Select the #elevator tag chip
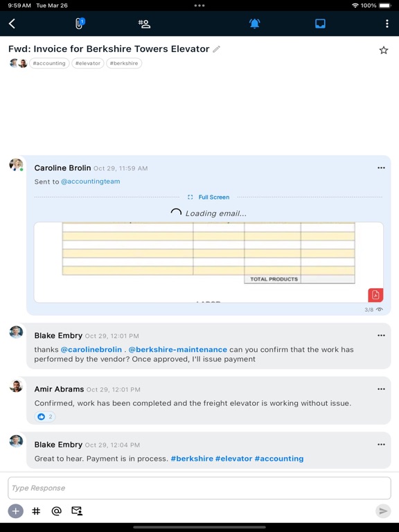399x532 pixels. pyautogui.click(x=88, y=63)
